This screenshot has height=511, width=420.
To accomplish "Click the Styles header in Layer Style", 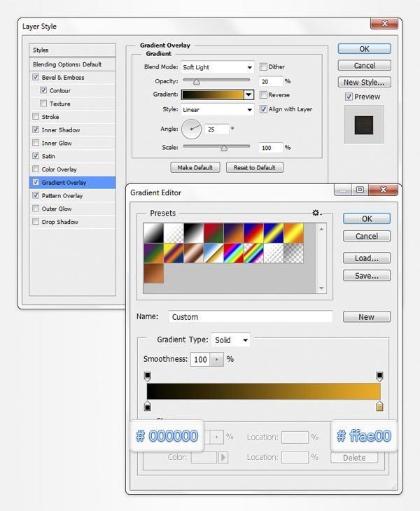I will coord(72,50).
